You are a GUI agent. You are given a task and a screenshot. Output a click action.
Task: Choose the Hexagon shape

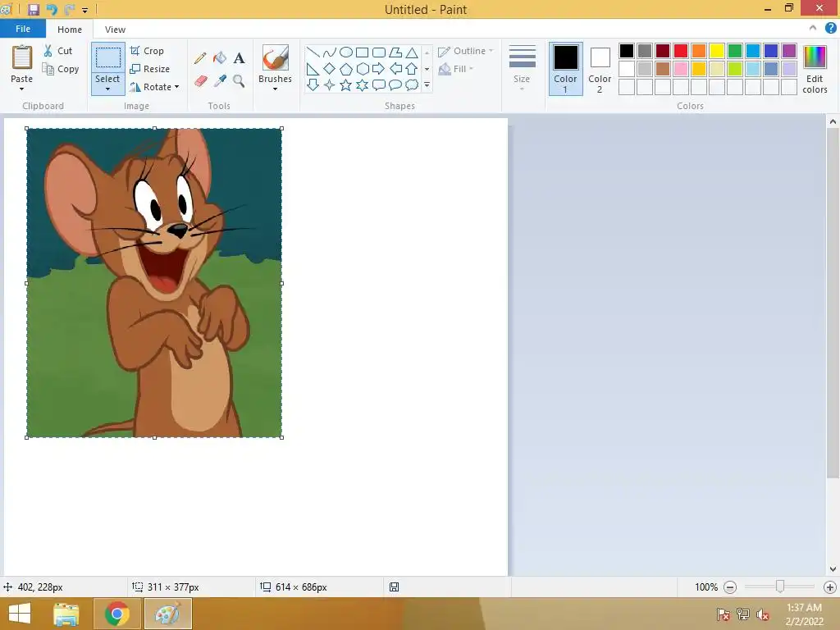click(x=362, y=69)
